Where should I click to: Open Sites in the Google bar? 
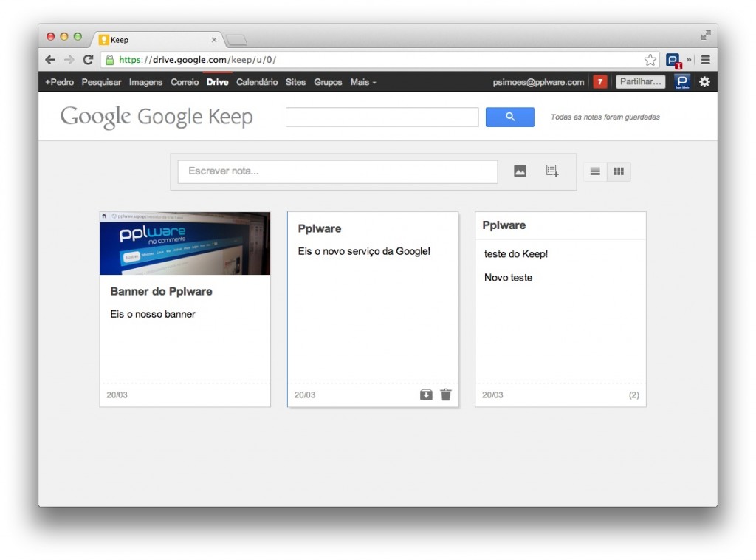point(295,82)
